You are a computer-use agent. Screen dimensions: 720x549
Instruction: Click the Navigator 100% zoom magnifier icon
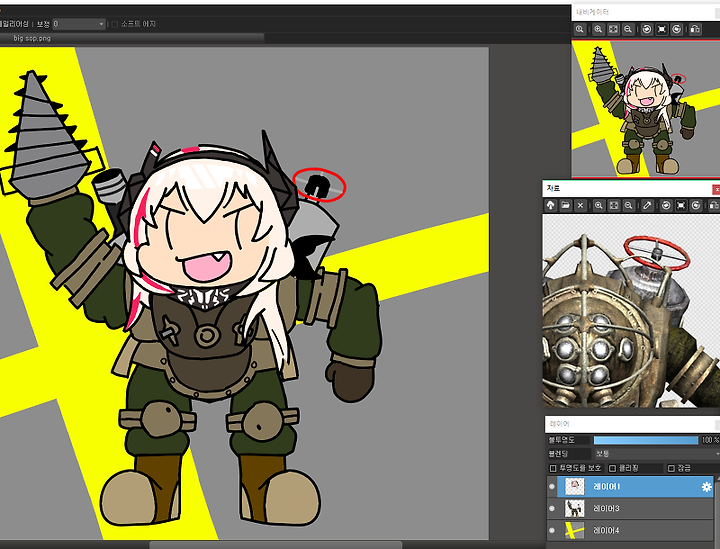point(580,29)
